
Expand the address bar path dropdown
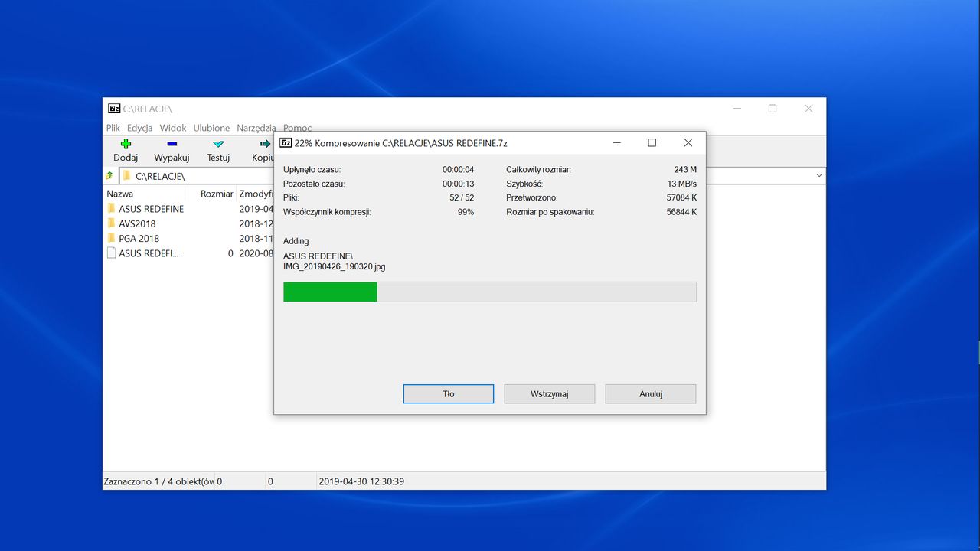pos(819,176)
